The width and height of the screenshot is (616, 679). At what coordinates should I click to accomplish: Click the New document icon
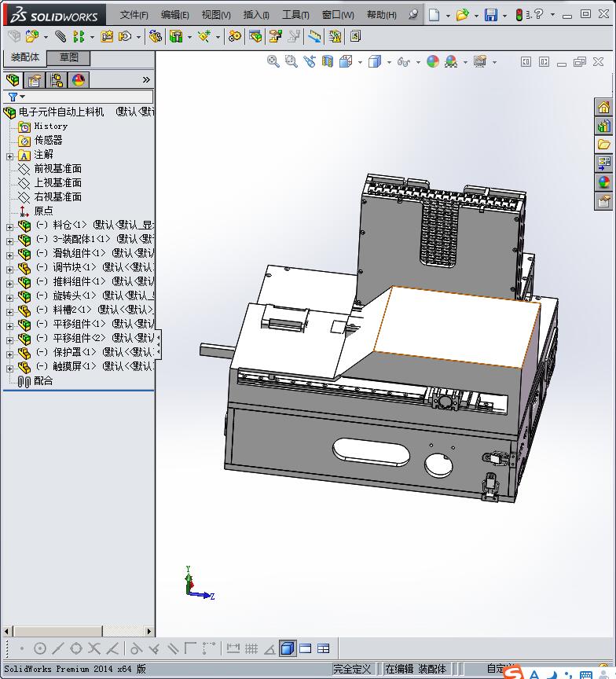434,15
